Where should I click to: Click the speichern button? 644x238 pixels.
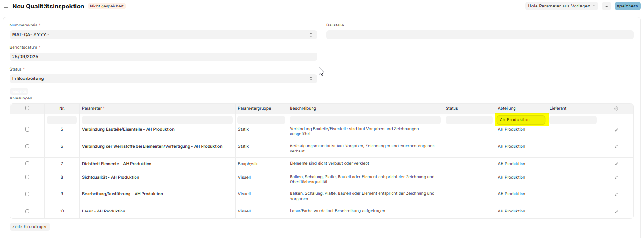coord(627,6)
